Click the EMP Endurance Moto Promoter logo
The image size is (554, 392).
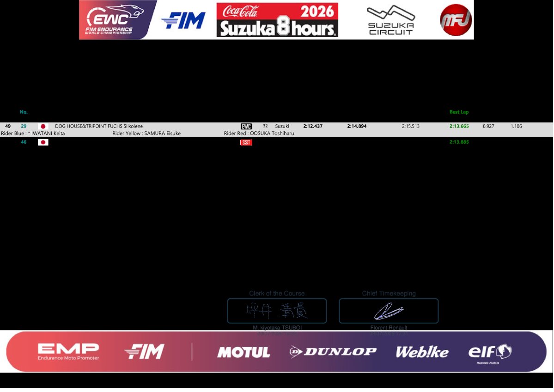(68, 352)
